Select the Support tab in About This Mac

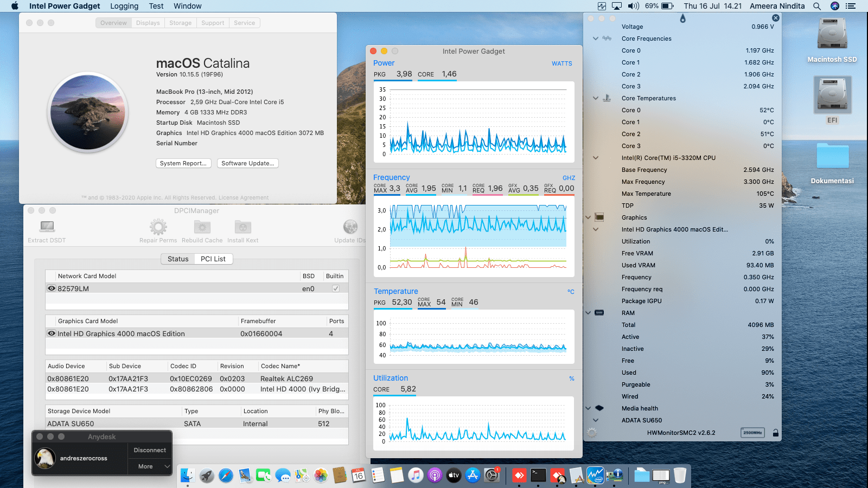(213, 23)
